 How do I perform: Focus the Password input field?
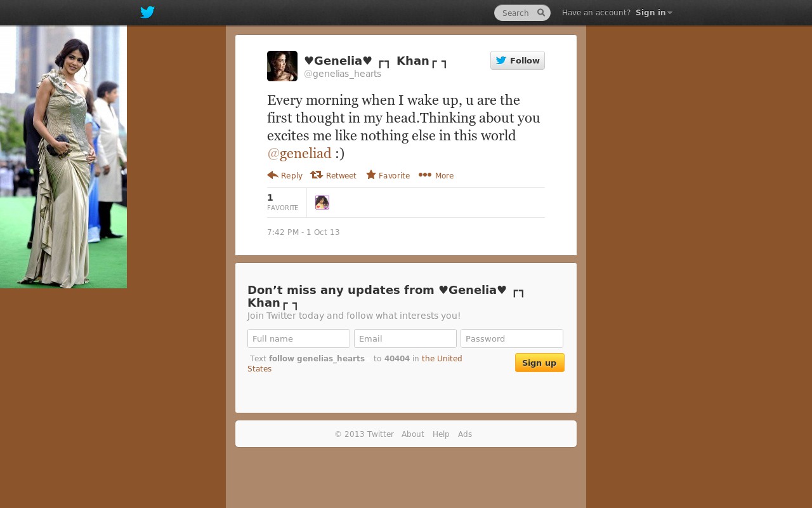512,338
